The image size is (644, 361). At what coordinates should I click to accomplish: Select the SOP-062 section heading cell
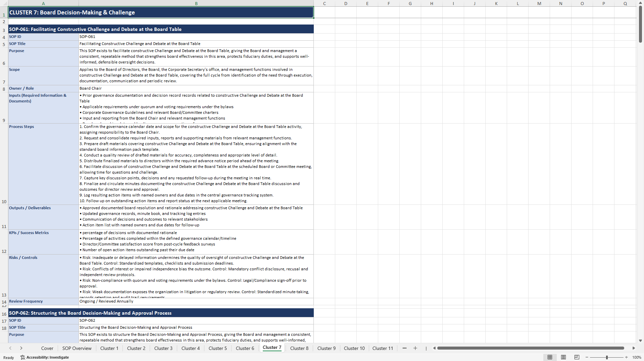point(161,313)
